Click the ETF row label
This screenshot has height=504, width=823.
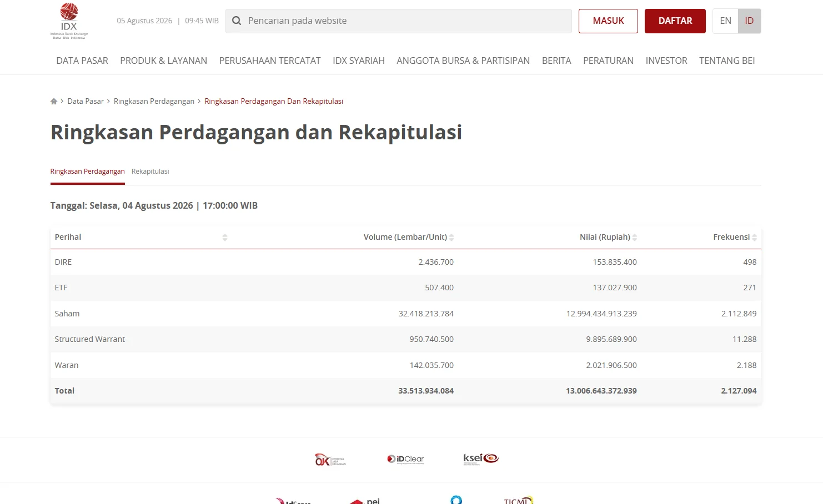tap(61, 288)
